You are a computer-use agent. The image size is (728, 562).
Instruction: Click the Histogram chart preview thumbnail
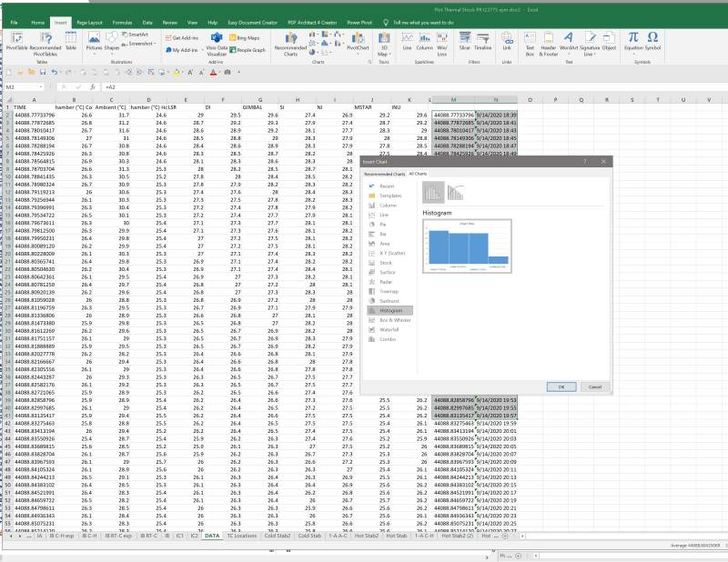tap(467, 246)
